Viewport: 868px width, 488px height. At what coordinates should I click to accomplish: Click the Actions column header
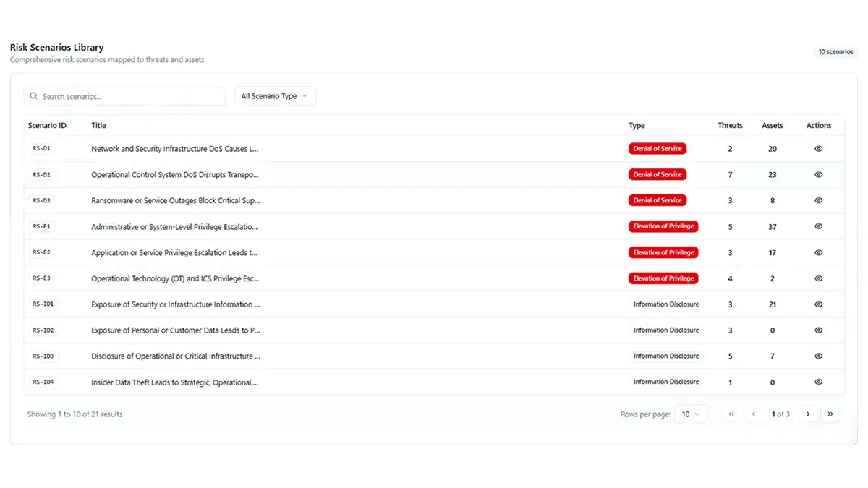point(819,125)
